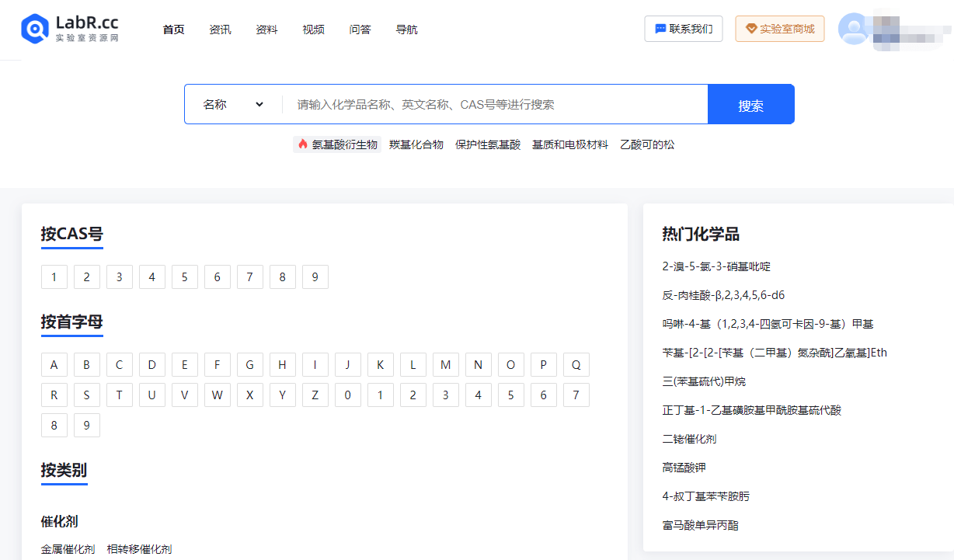
Task: Browse chemicals by letter G
Action: 250,365
